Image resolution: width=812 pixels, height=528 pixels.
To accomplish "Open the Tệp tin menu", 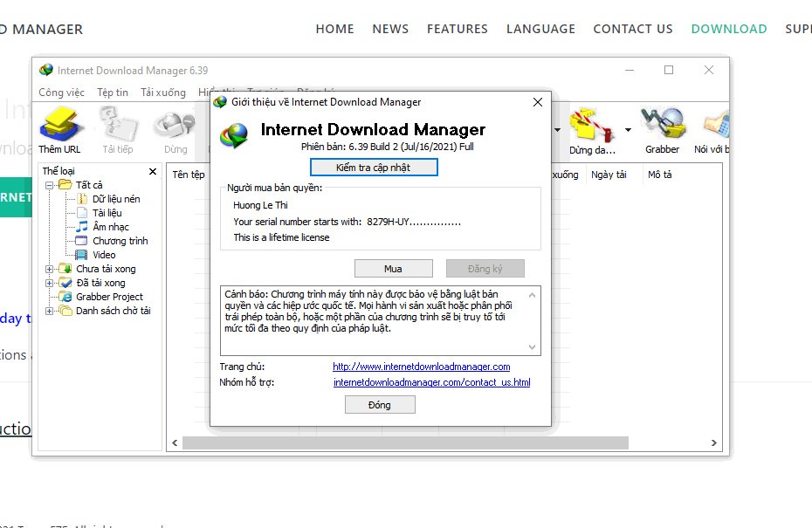I will tap(113, 93).
